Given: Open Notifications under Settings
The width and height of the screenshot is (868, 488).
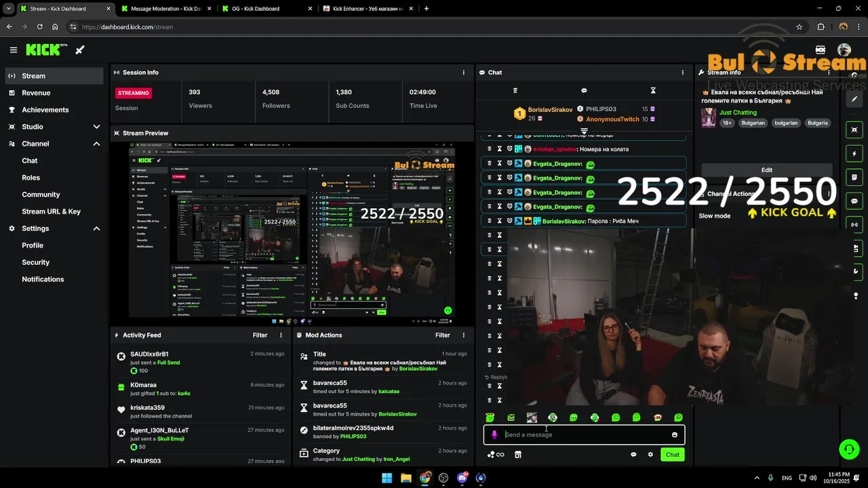Looking at the screenshot, I should coord(43,279).
